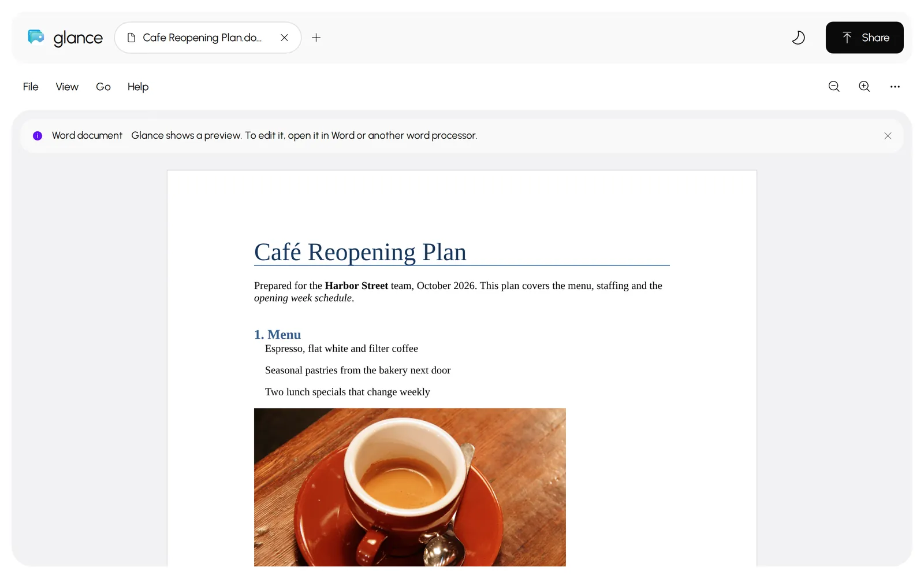The width and height of the screenshot is (924, 578).
Task: Click the document file icon in tab
Action: coord(131,38)
